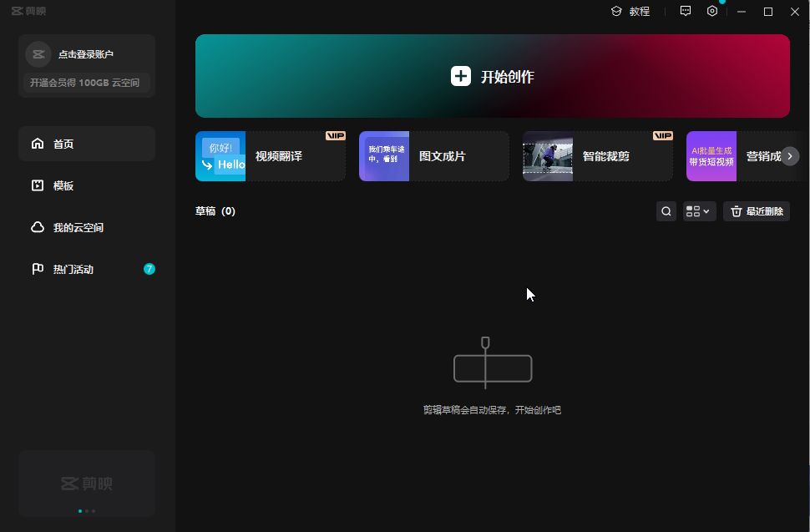Minimize the 剪映 window
The height and width of the screenshot is (532, 810).
click(x=742, y=12)
